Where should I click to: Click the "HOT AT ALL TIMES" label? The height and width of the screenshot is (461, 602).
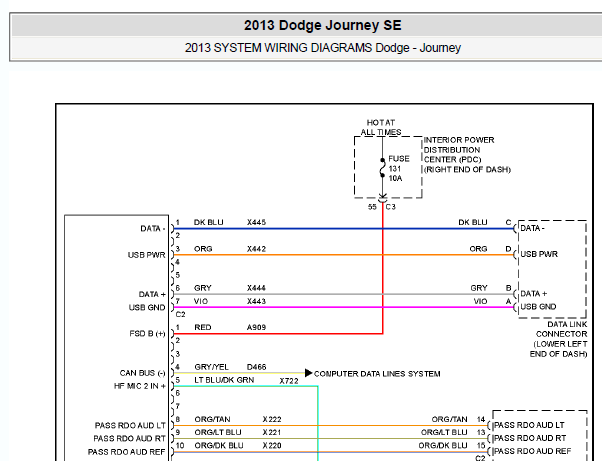381,127
